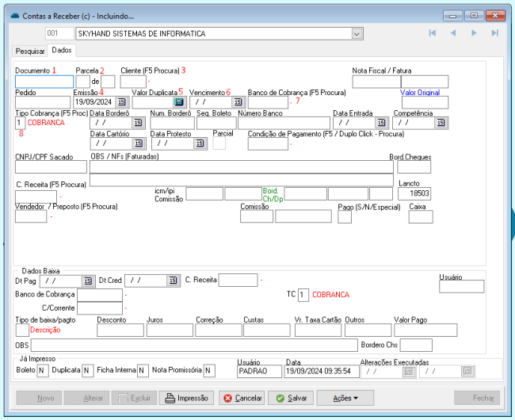Open the Vencimento calendar picker
This screenshot has width=515, height=420.
pyautogui.click(x=237, y=102)
